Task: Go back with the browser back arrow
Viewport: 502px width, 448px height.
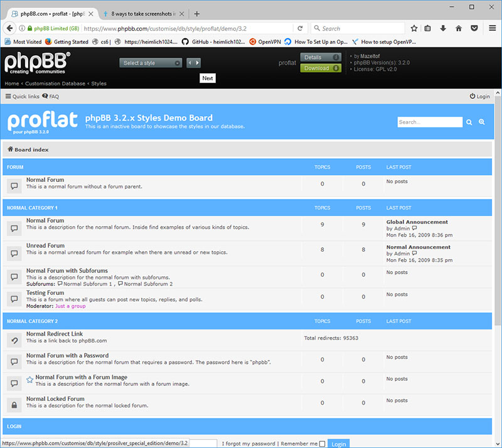Action: (9, 28)
